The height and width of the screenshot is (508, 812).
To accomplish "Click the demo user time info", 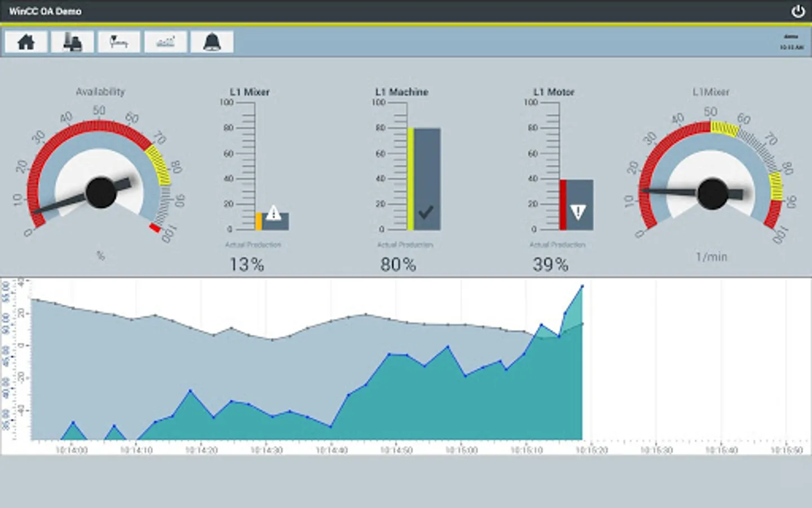I will (x=792, y=42).
